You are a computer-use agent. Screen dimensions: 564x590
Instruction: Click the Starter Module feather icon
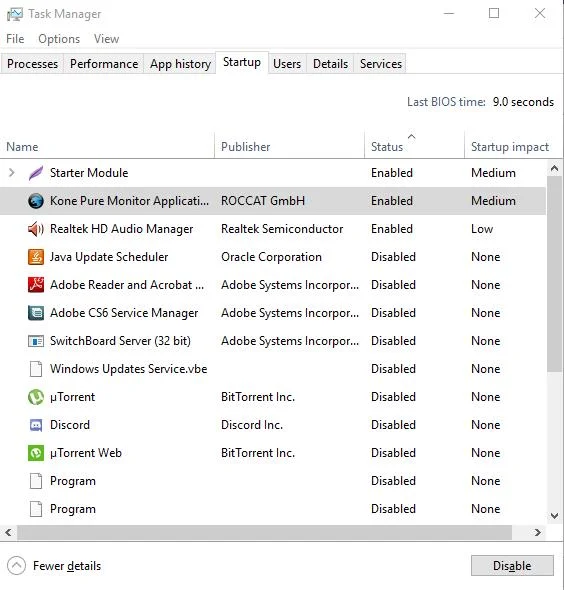pyautogui.click(x=36, y=173)
